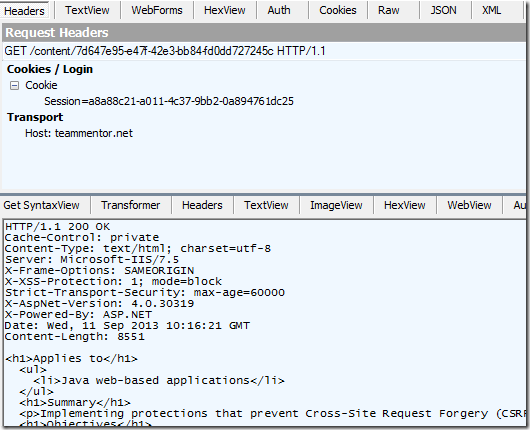
Task: Open the JSON tab
Action: pos(443,10)
